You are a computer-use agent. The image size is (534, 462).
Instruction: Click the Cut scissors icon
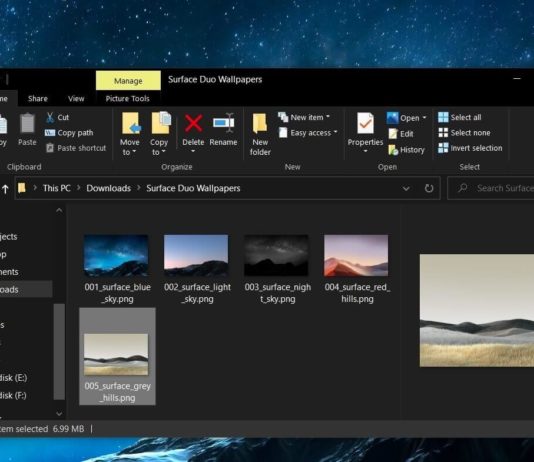pos(50,117)
